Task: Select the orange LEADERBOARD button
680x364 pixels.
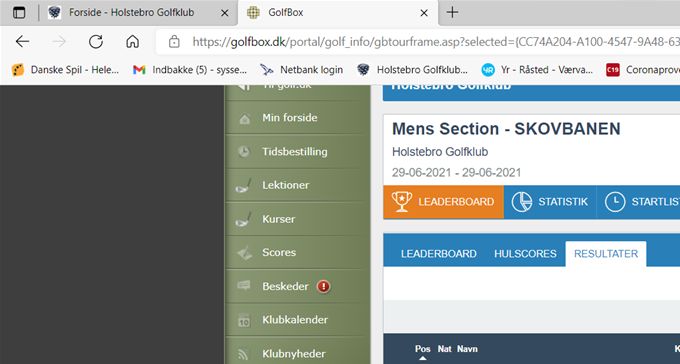Action: tap(443, 202)
